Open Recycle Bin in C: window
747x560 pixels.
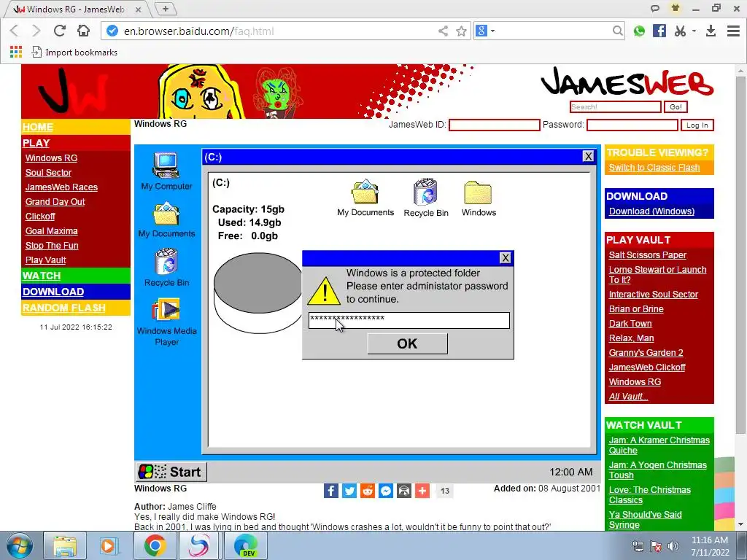[x=426, y=198]
